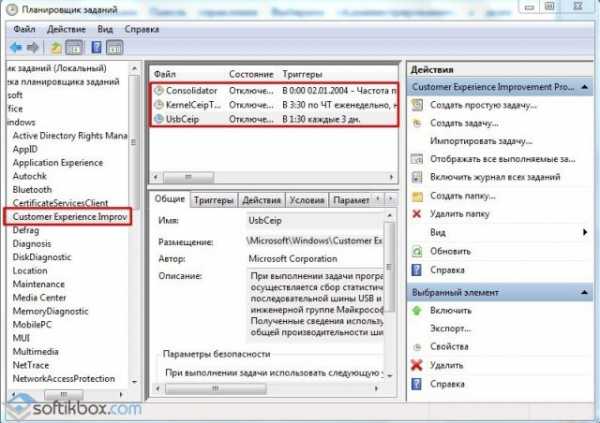600x423 pixels.
Task: Toggle the console tree pane toolbar icon
Action: (x=74, y=48)
